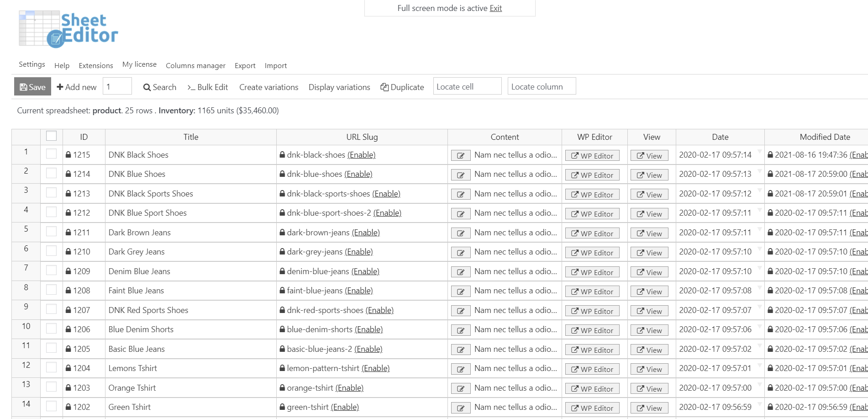Image resolution: width=868 pixels, height=419 pixels.
Task: Open the Extensions menu
Action: [95, 65]
